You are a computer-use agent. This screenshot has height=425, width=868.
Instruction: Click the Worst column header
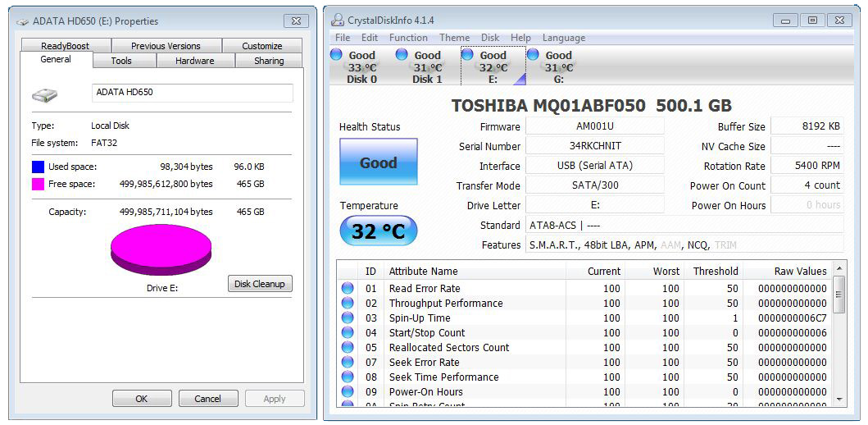click(x=656, y=271)
